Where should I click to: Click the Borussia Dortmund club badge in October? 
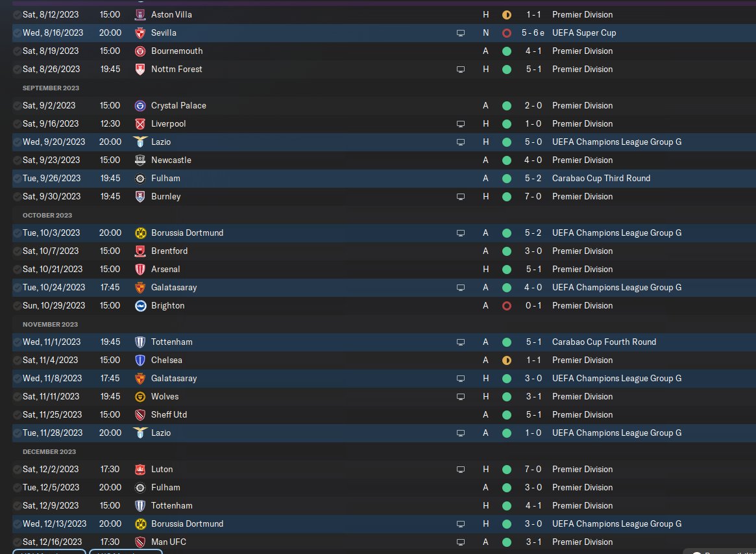140,233
